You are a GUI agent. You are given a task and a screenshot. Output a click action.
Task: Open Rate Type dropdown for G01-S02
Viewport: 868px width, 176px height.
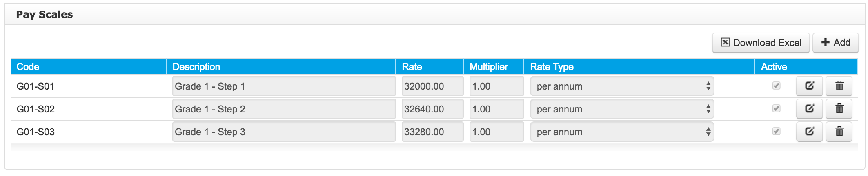(622, 109)
